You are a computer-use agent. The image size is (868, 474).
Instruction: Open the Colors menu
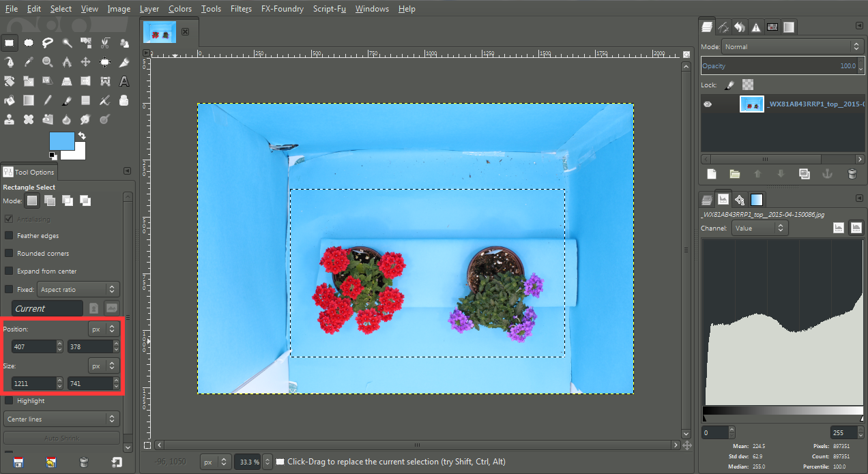pos(180,9)
